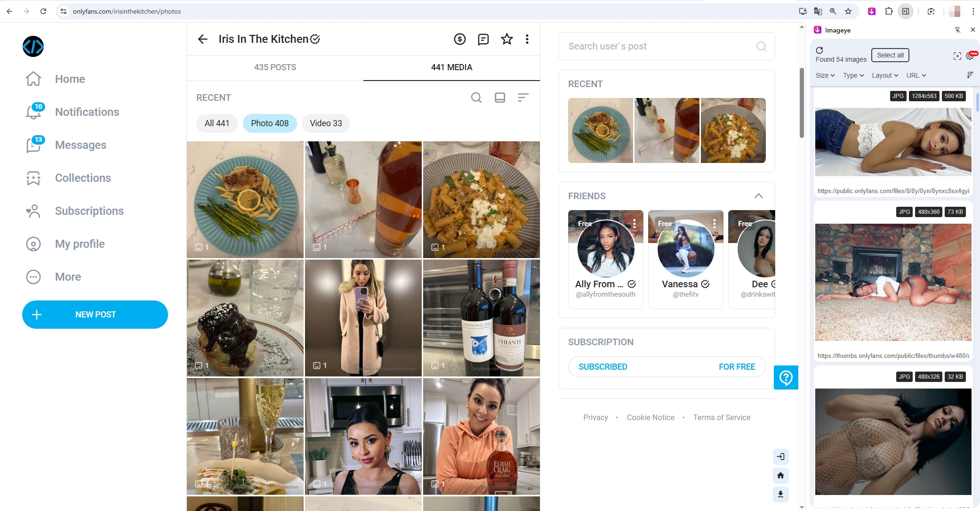Click the Home sidebar icon

(33, 79)
